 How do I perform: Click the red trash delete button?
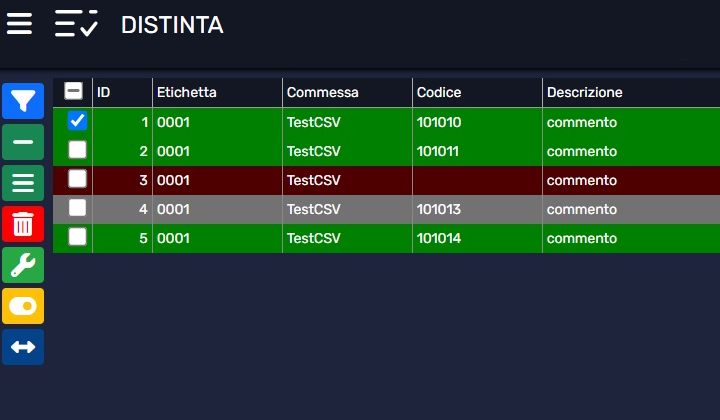(23, 224)
